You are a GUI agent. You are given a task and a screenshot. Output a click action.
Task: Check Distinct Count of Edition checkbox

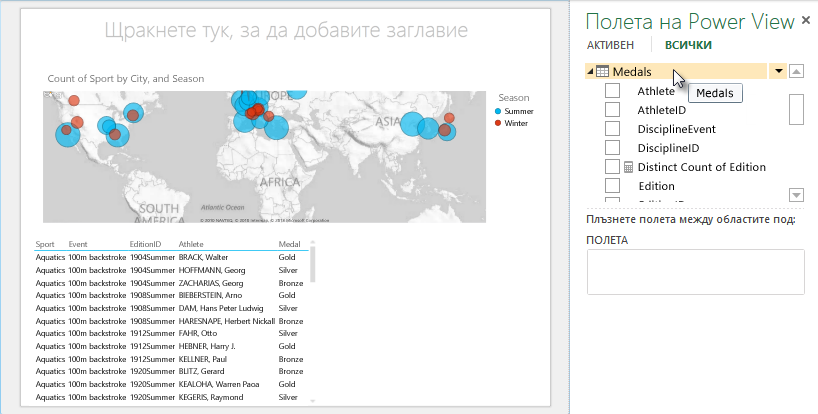[x=612, y=167]
